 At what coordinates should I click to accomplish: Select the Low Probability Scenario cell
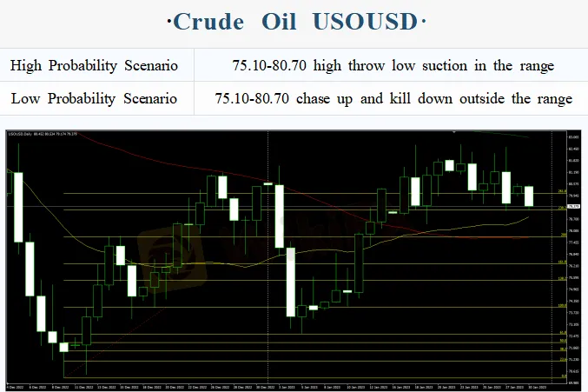click(x=95, y=98)
